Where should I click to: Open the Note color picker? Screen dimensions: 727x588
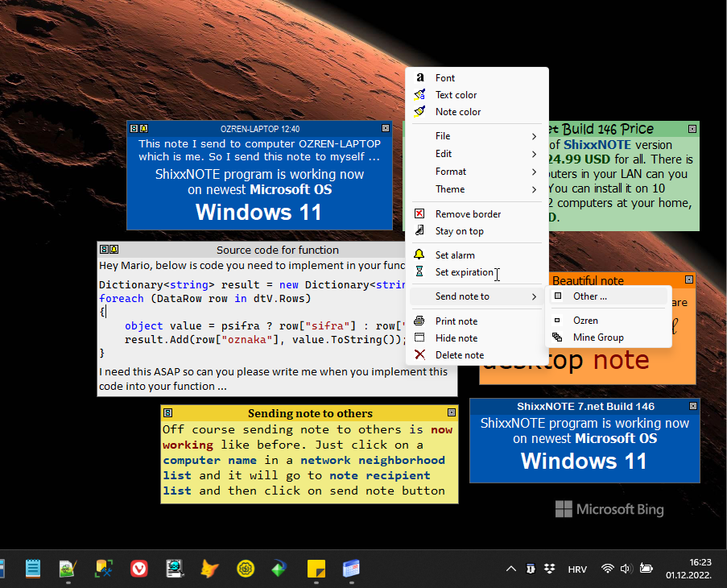click(x=419, y=113)
